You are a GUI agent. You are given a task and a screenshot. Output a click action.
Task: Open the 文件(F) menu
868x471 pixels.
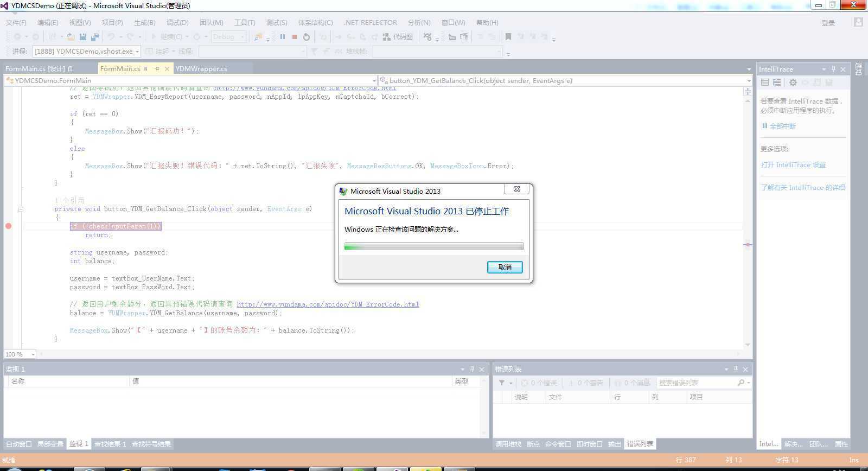(x=16, y=23)
